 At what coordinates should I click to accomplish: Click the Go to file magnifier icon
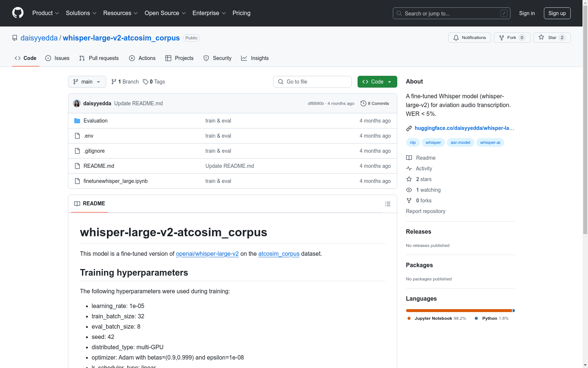point(281,82)
